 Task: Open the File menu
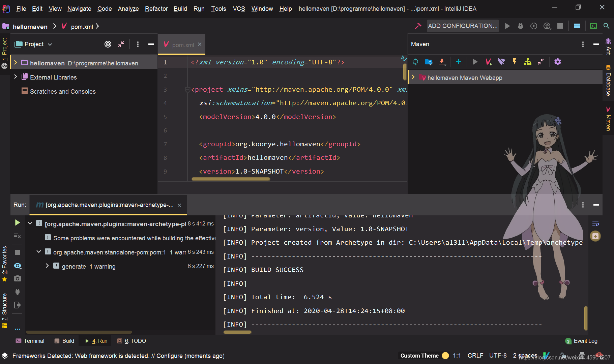(21, 9)
